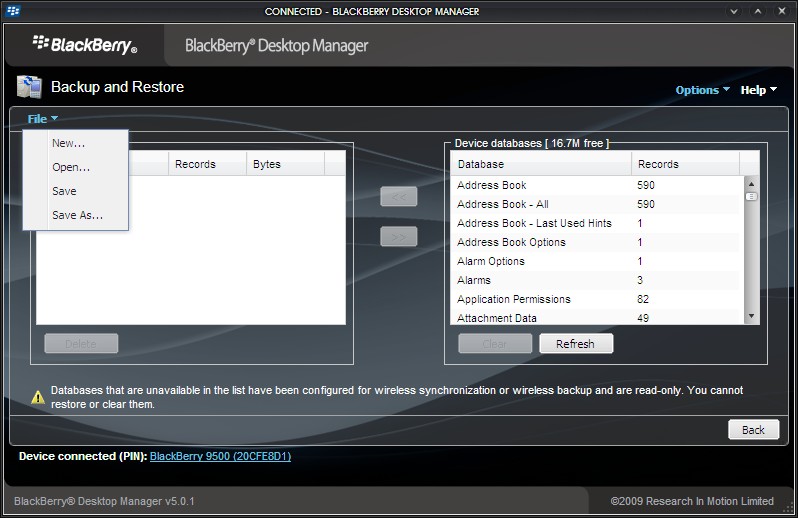The height and width of the screenshot is (518, 798).
Task: Click the >> transfer-right button
Action: (398, 237)
